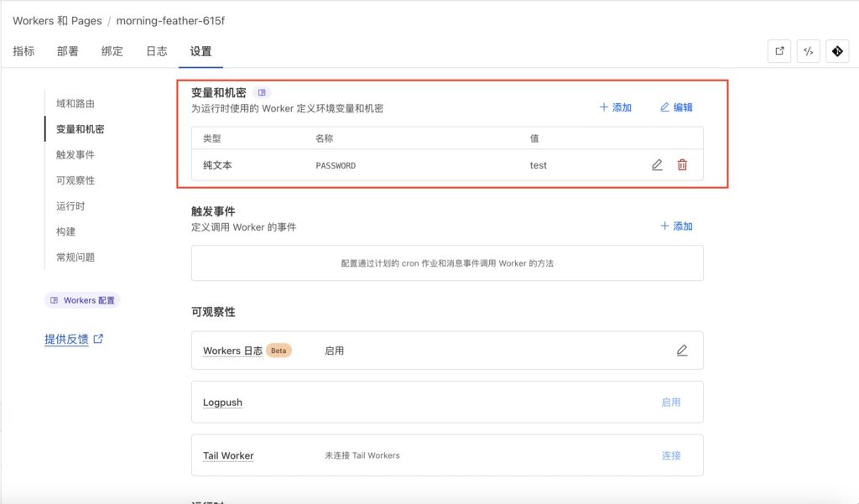Viewport: 859px width, 504px height.
Task: Click the 纯文本 type cell
Action: tap(217, 165)
